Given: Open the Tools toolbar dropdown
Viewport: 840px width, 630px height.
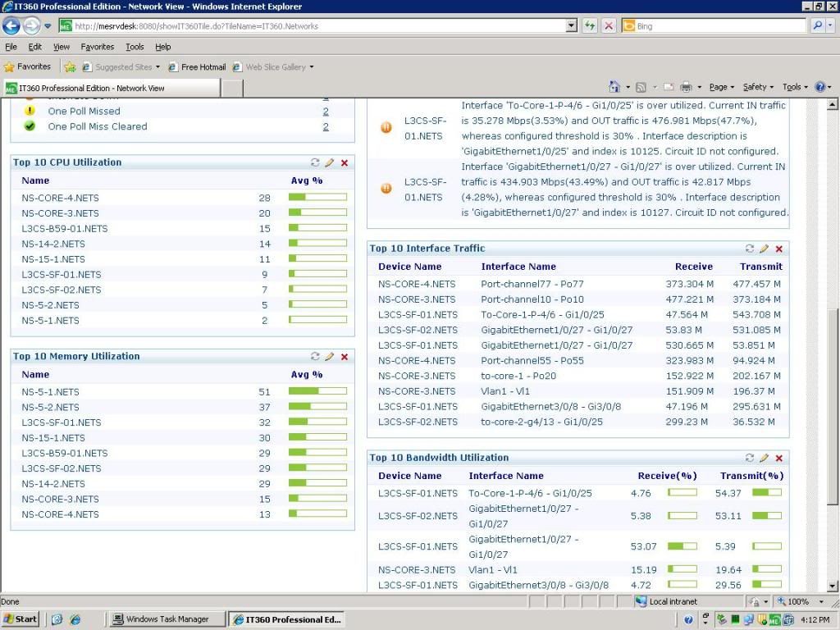Looking at the screenshot, I should 795,87.
